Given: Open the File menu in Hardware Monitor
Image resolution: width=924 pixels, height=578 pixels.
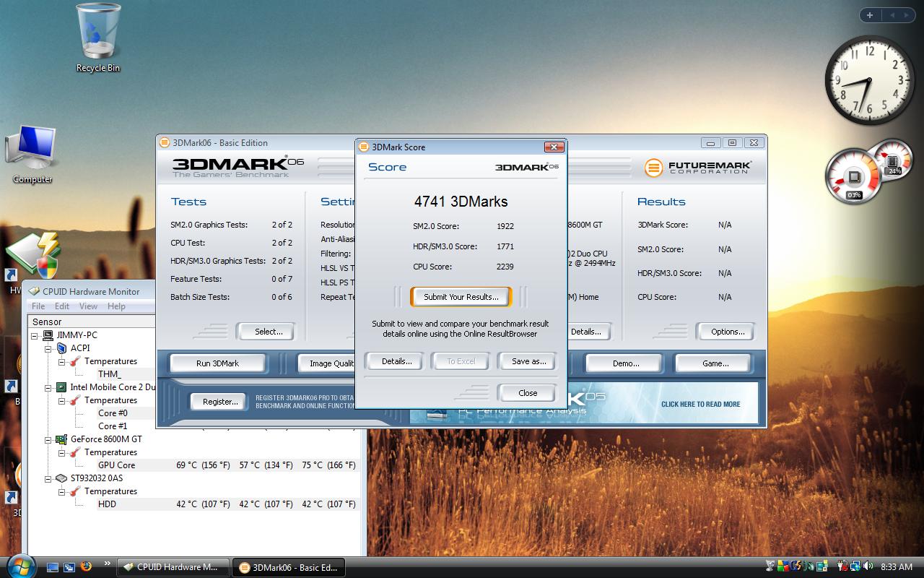Looking at the screenshot, I should 38,306.
